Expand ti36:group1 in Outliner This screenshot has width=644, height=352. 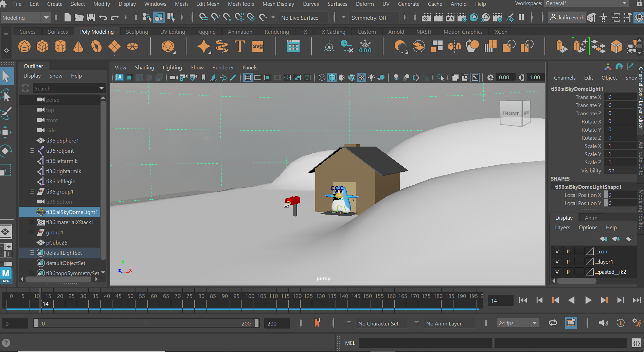point(32,191)
